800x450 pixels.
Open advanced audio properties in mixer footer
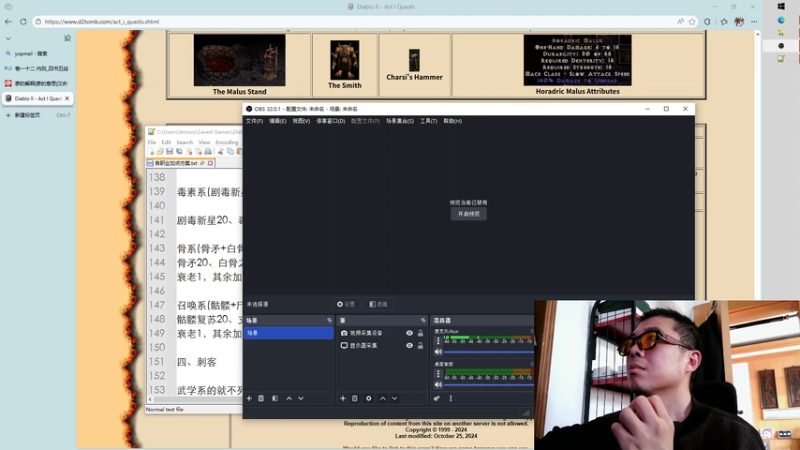click(x=436, y=398)
